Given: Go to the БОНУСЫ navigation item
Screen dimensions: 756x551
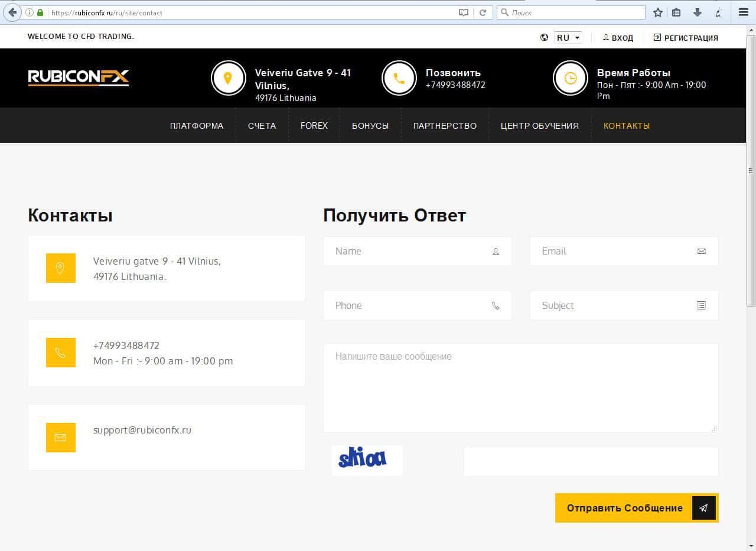Looking at the screenshot, I should click(x=370, y=126).
